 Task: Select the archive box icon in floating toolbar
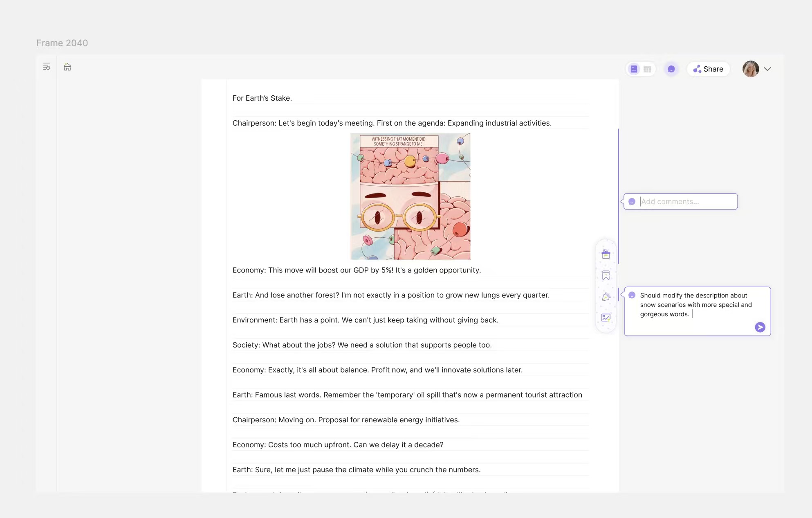point(606,254)
